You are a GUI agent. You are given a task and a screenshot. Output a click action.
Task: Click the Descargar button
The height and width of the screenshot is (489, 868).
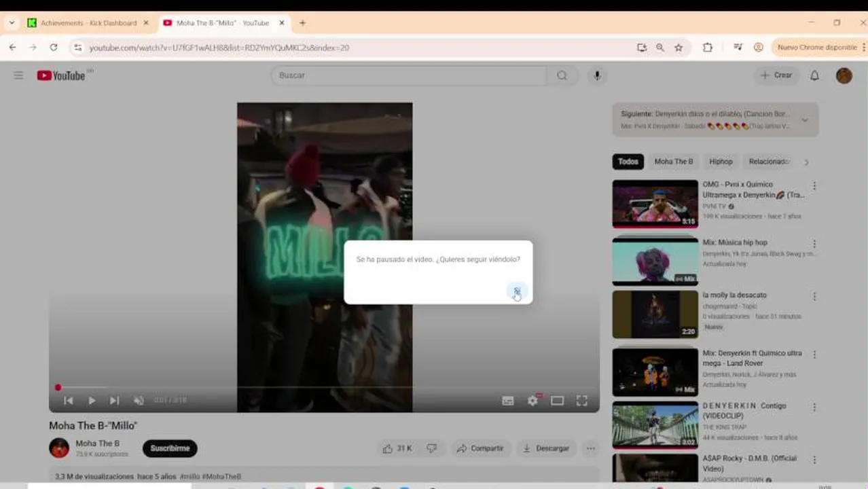[545, 448]
